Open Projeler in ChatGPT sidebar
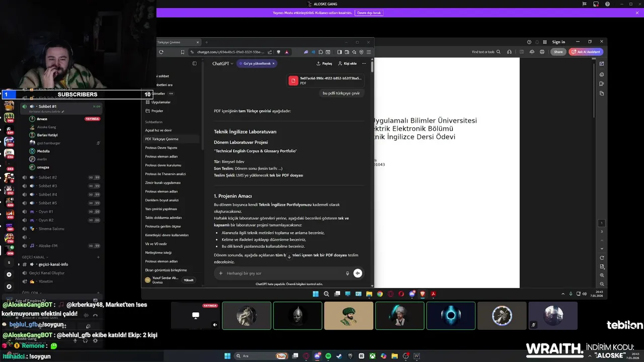Image resolution: width=644 pixels, height=362 pixels. point(157,111)
